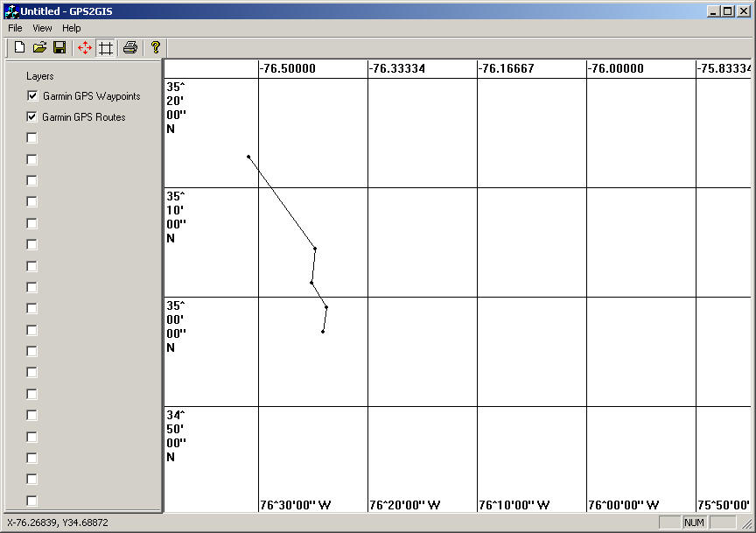
Task: Click the 35^ 10' 00'' N latitude label
Action: coord(177,217)
